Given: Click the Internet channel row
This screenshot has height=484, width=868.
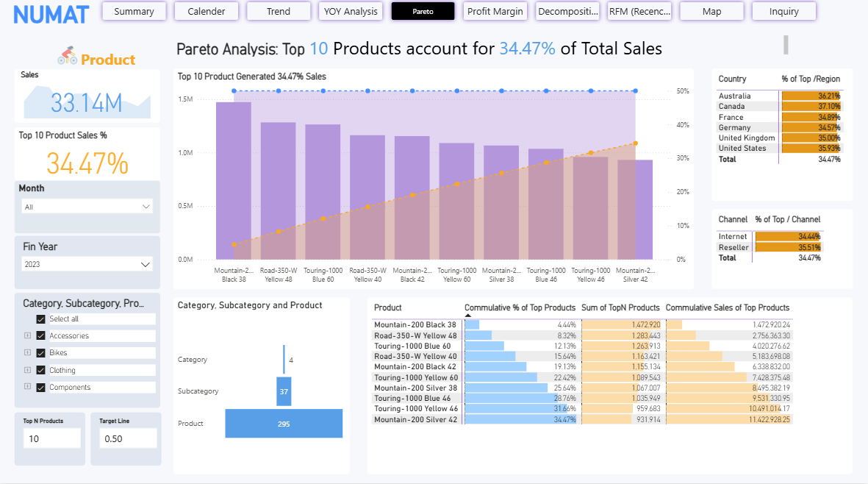Looking at the screenshot, I should tap(770, 236).
